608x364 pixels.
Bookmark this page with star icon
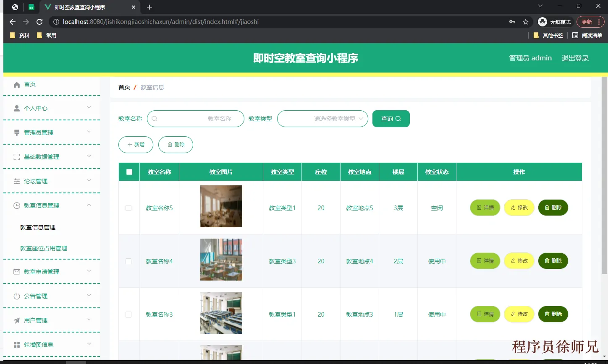[x=525, y=22]
